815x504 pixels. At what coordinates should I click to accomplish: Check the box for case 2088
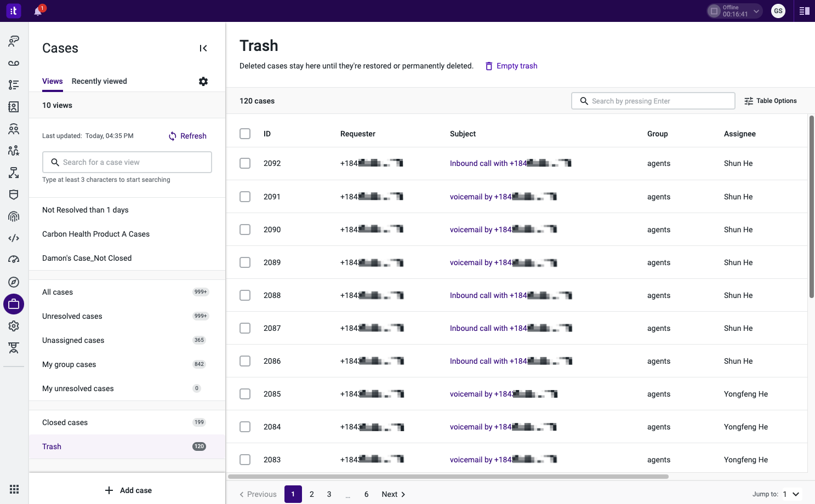pyautogui.click(x=245, y=295)
